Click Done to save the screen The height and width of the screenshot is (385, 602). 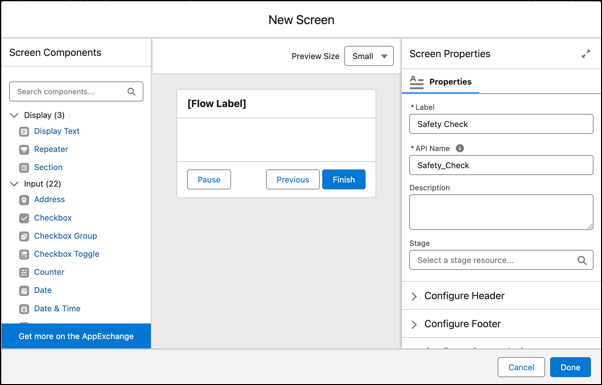(x=570, y=367)
